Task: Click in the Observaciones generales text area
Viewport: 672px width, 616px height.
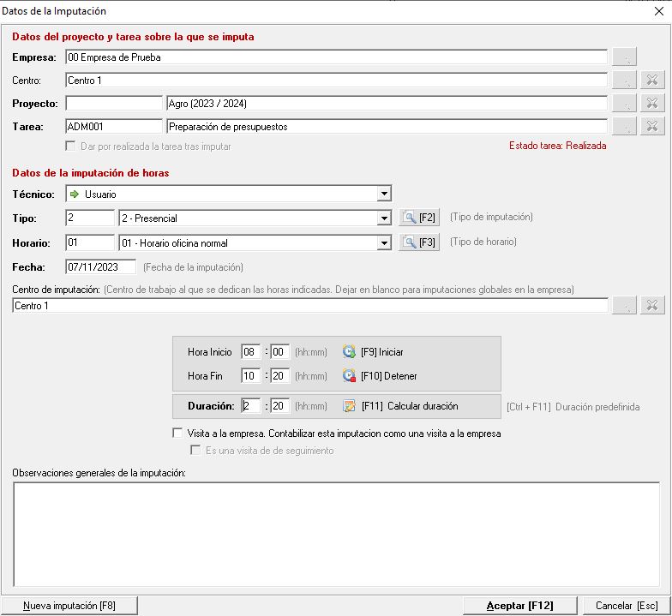Action: tap(335, 533)
